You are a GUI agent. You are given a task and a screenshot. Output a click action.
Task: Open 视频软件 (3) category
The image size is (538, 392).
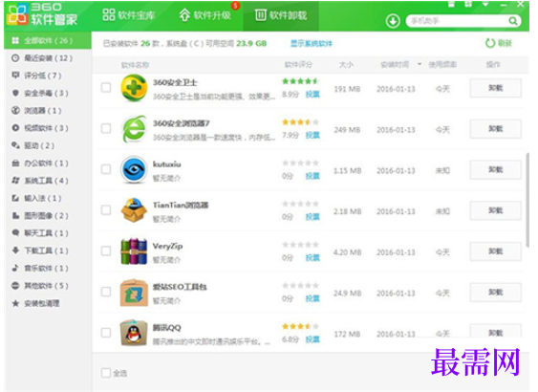click(x=40, y=128)
